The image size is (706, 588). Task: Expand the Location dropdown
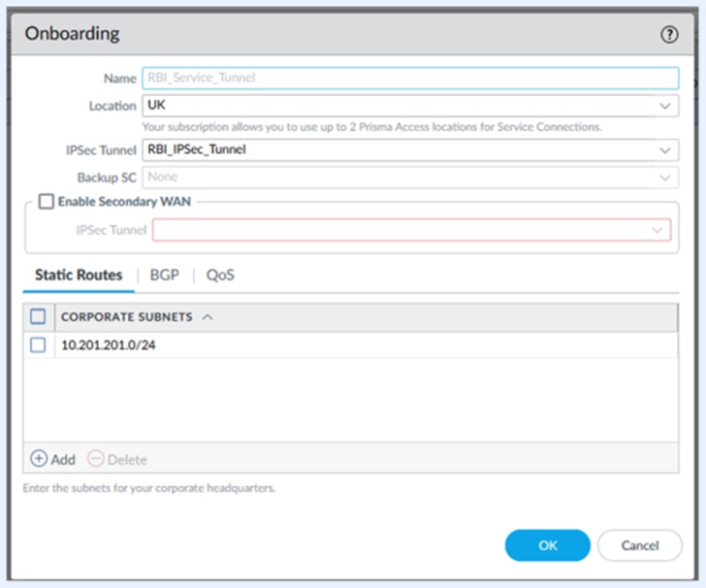pyautogui.click(x=664, y=106)
